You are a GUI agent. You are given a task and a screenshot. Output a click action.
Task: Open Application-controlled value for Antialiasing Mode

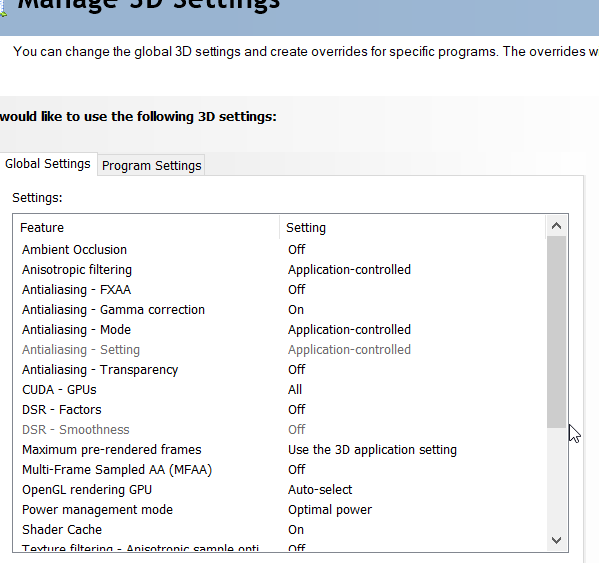(x=349, y=330)
